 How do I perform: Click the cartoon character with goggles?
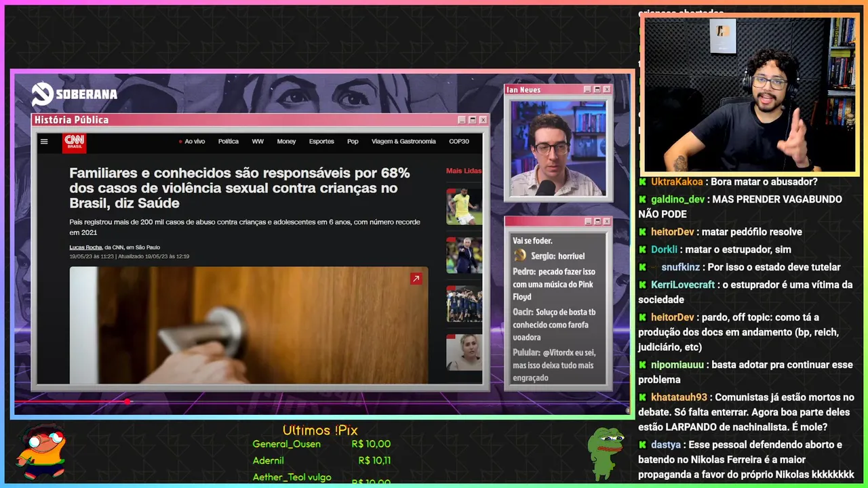coord(42,451)
